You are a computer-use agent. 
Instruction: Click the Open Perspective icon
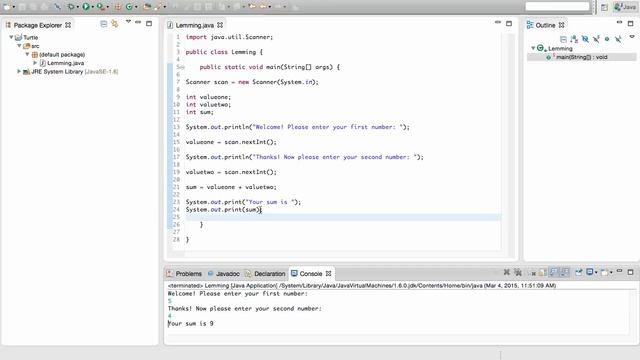(x=604, y=7)
